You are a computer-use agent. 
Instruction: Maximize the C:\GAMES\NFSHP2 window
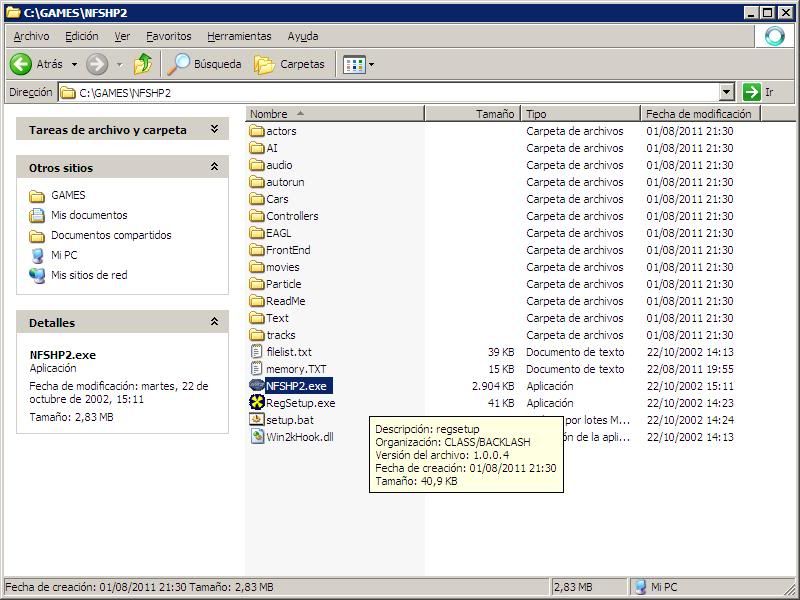(767, 13)
